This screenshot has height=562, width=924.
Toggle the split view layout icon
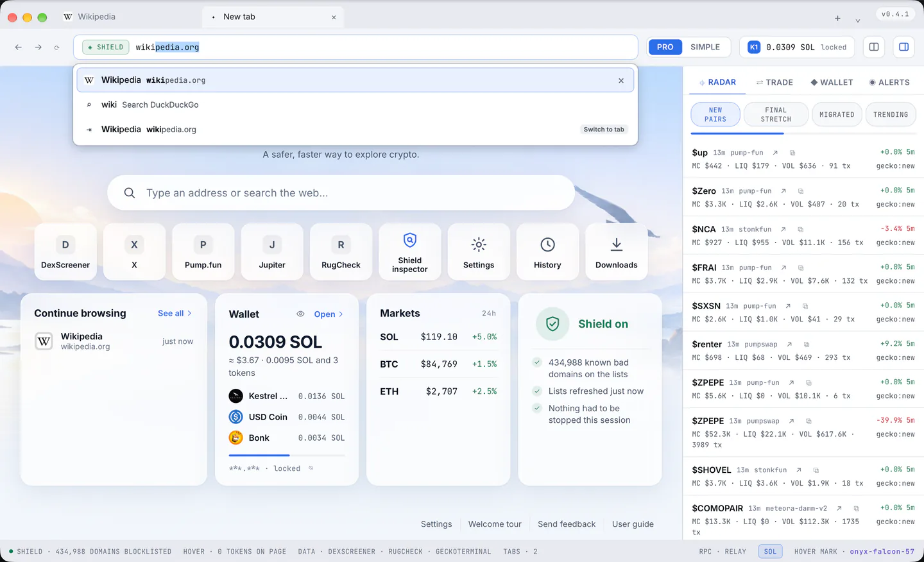874,47
